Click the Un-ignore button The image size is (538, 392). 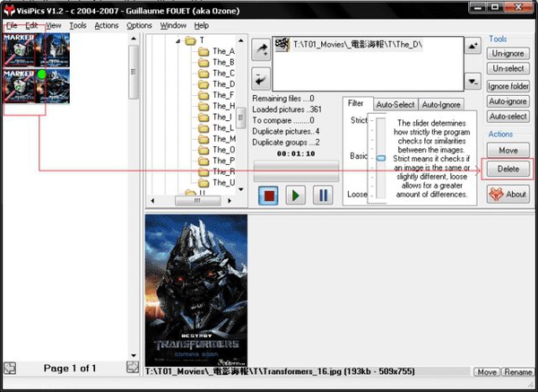tap(508, 53)
